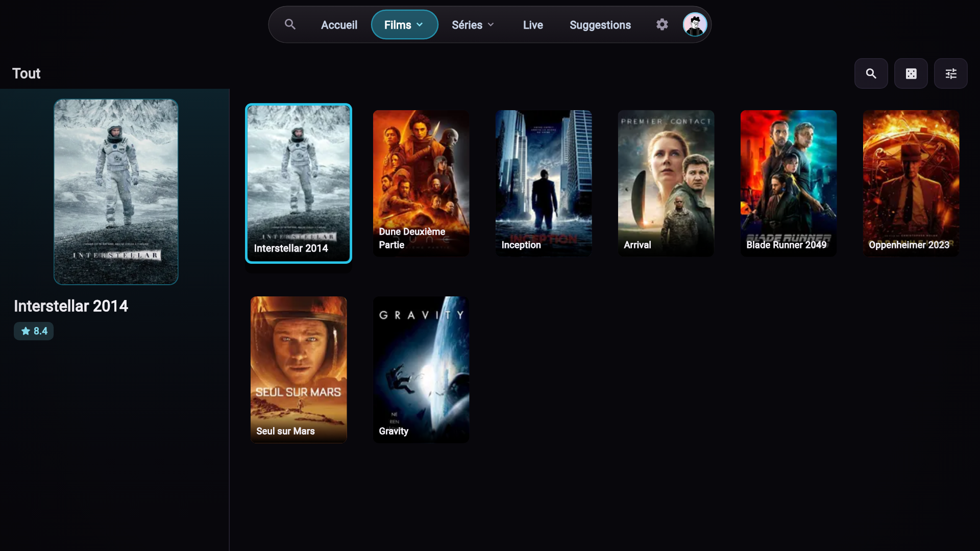Click the 8.4 star rating badge

tap(34, 331)
